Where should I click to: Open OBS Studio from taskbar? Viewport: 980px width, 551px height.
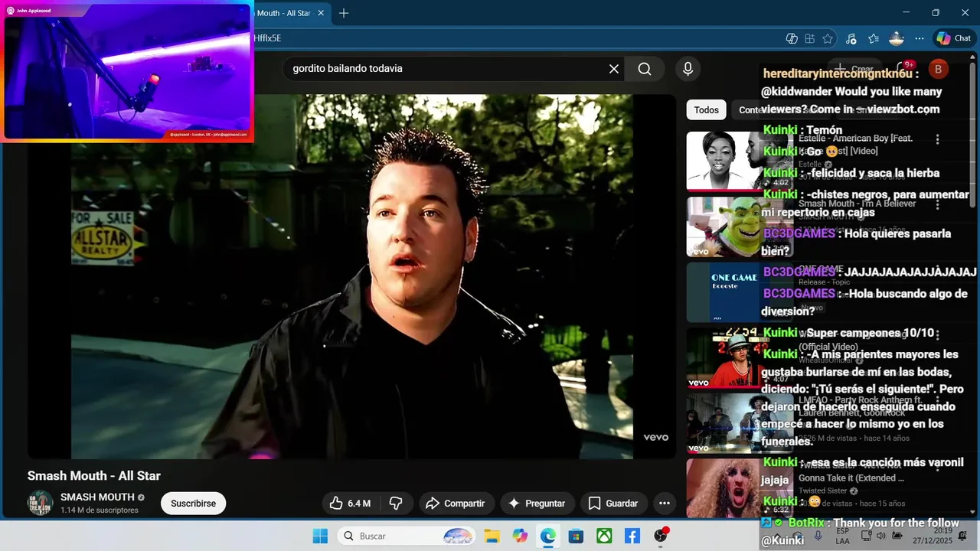661,536
